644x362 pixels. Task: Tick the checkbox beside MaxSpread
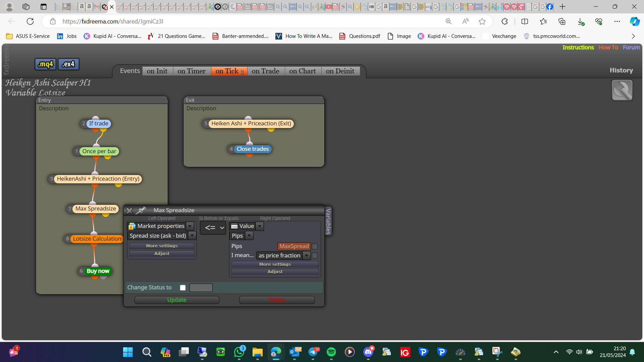(315, 246)
